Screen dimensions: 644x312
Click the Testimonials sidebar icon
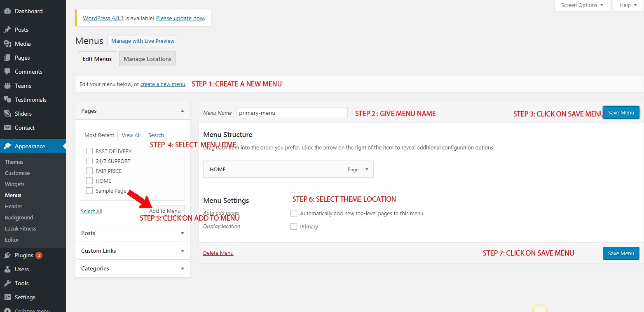point(8,100)
